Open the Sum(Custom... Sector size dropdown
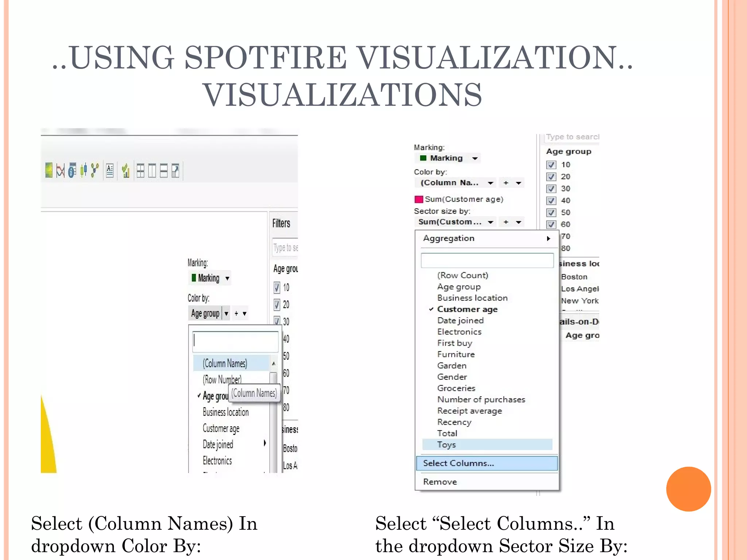This screenshot has width=747, height=560. 491,222
